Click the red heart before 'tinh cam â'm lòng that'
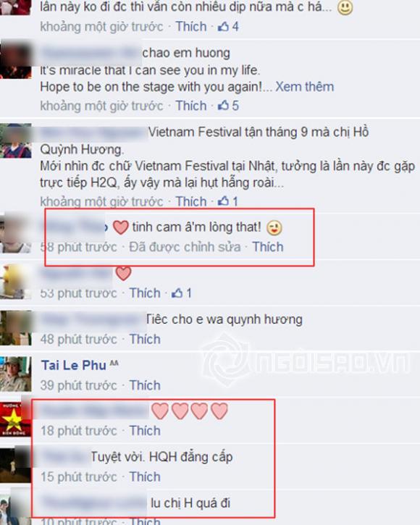420x525 pixels. 121,227
